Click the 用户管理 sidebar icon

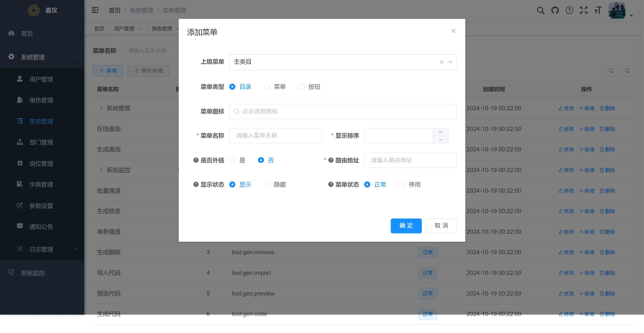[x=20, y=79]
